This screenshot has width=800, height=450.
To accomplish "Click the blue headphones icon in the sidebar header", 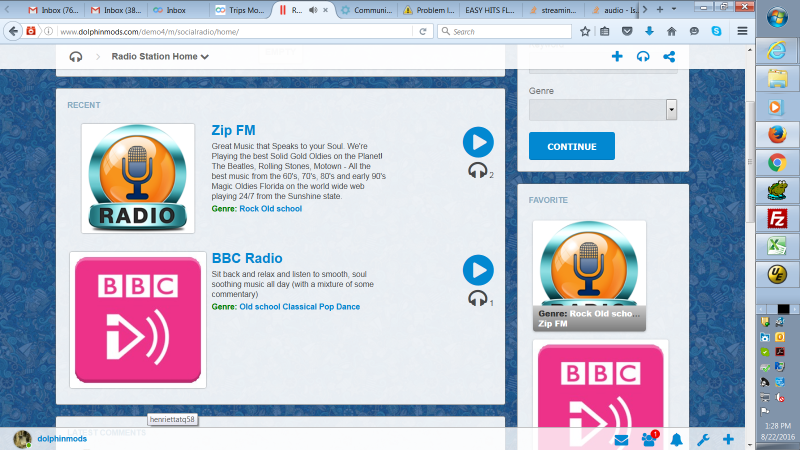I will [643, 56].
